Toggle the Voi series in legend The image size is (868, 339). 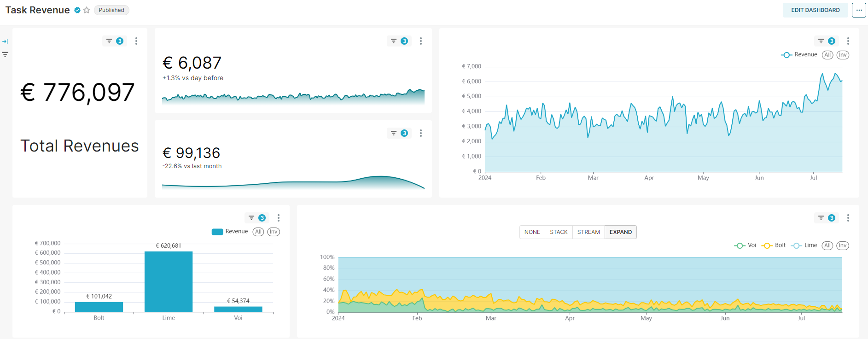coord(745,245)
